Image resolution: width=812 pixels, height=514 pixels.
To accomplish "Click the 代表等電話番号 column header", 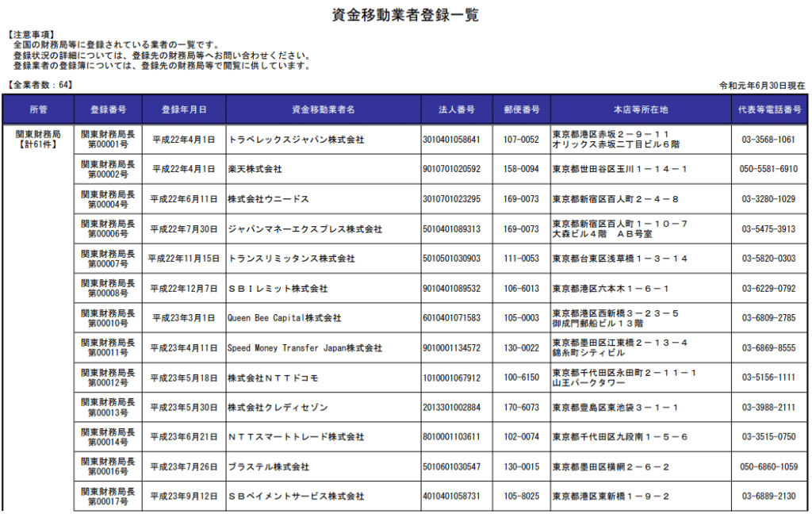I will click(x=769, y=109).
